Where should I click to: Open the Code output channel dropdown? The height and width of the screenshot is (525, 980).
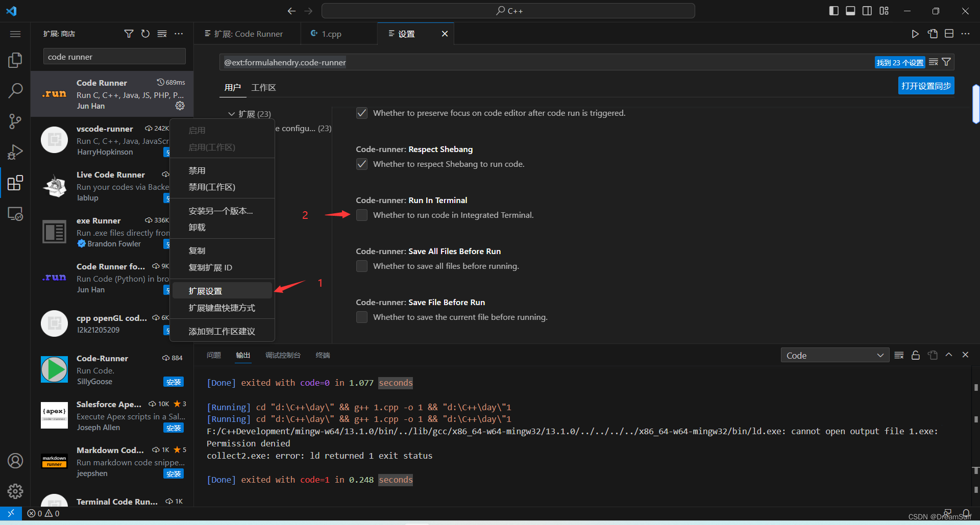pyautogui.click(x=835, y=355)
